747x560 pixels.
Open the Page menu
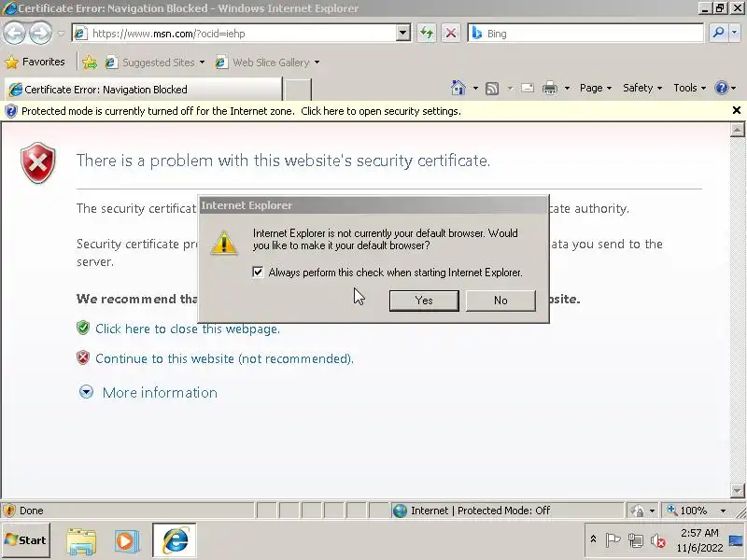click(596, 88)
